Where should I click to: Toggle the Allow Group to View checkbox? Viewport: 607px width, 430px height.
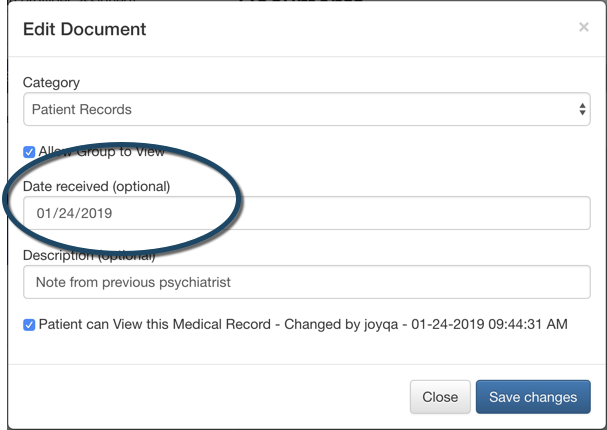(29, 152)
